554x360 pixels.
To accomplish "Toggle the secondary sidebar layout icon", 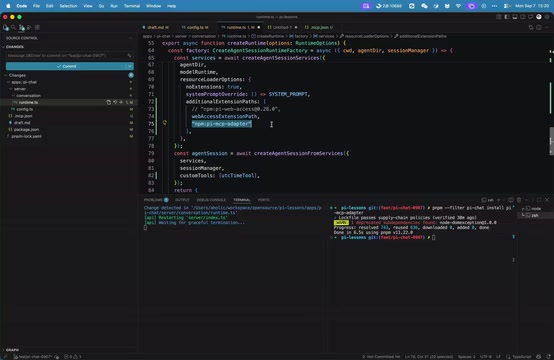I will [x=523, y=17].
